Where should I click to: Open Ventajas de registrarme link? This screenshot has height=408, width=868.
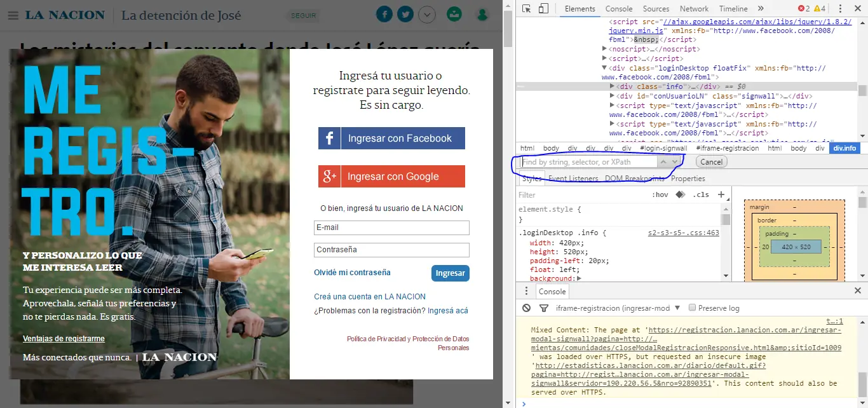[64, 339]
